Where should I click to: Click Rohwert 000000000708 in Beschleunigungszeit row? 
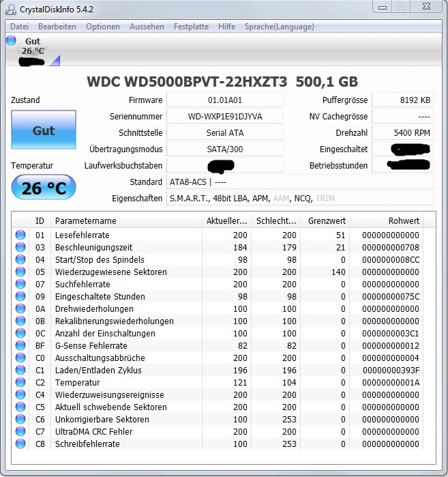pos(391,247)
